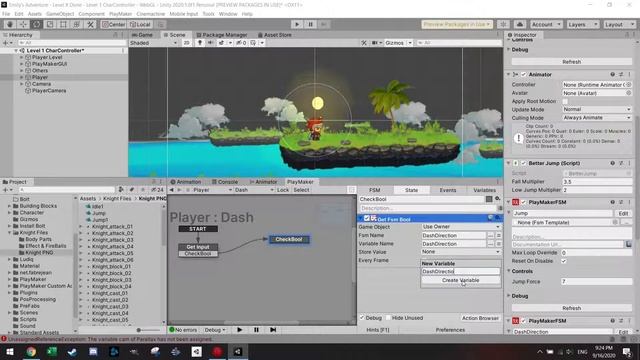Select the Scale tool in toolbar
The height and width of the screenshot is (360, 640).
click(50, 24)
